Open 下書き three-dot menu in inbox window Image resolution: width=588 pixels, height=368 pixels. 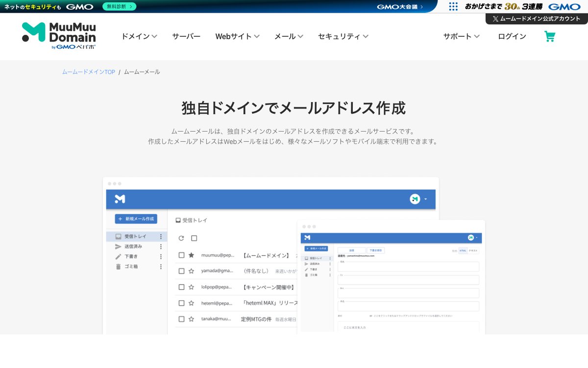coord(161,256)
